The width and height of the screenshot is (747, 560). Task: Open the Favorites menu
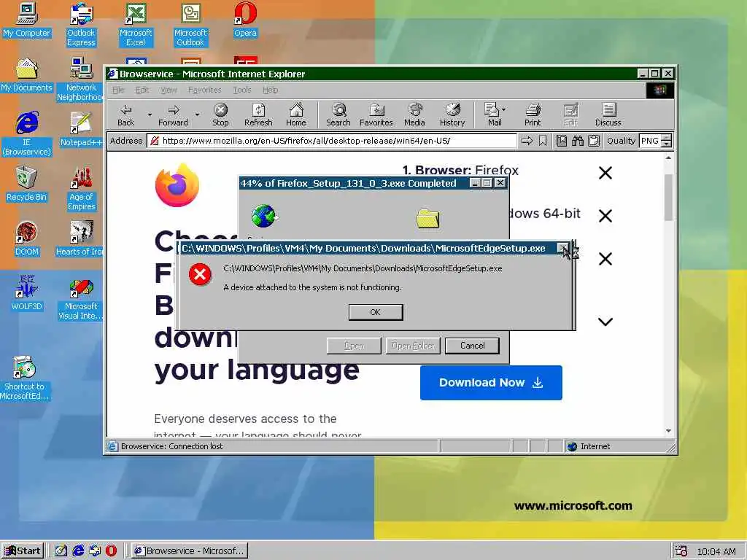click(204, 90)
